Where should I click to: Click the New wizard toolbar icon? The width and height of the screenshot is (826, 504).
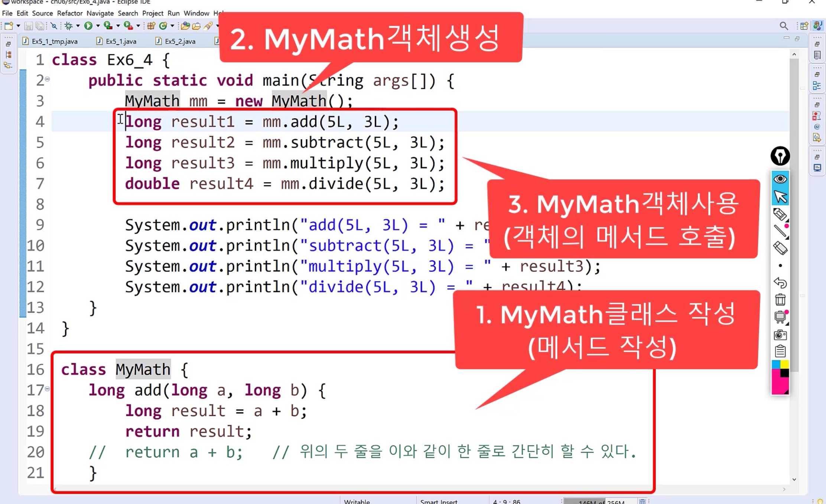9,26
